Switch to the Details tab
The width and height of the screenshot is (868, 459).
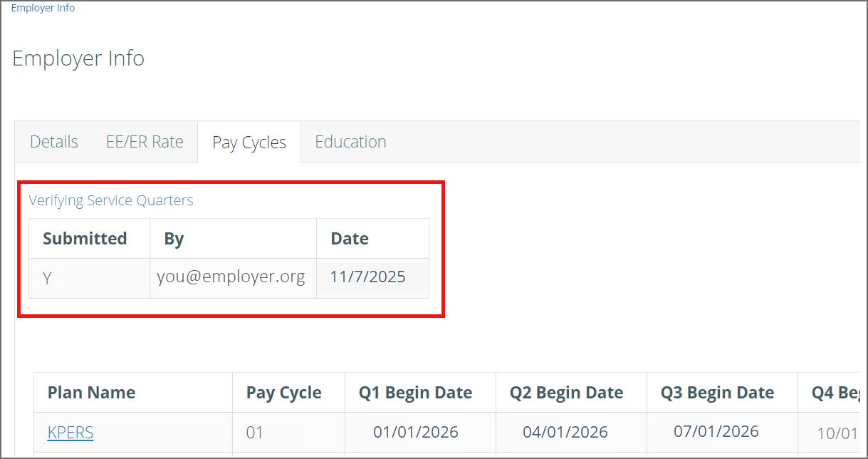[x=54, y=142]
